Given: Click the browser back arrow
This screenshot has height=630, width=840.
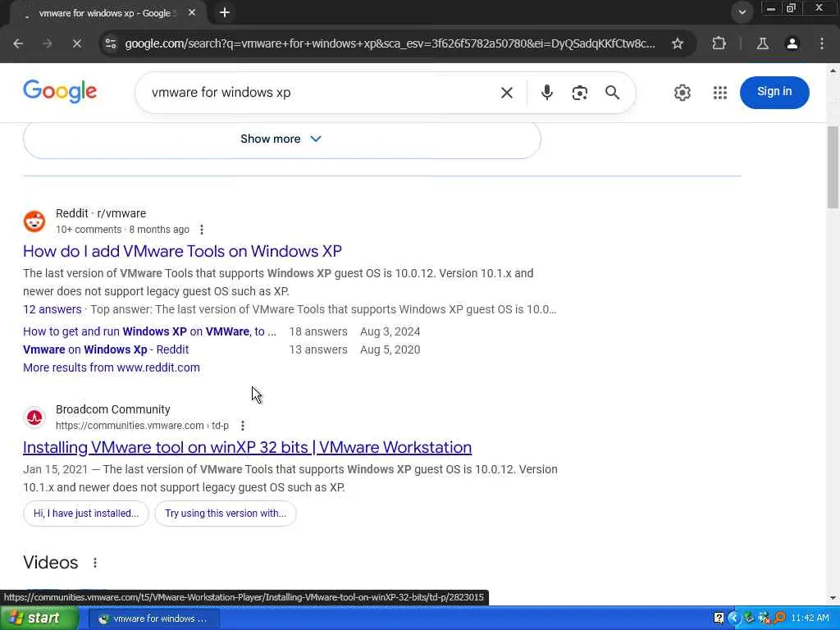Looking at the screenshot, I should (18, 43).
